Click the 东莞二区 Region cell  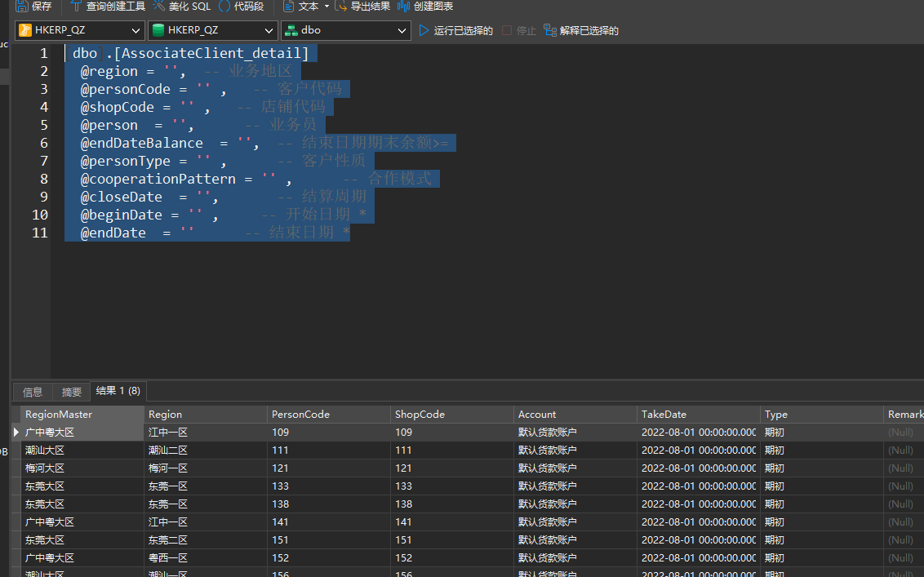pos(205,540)
